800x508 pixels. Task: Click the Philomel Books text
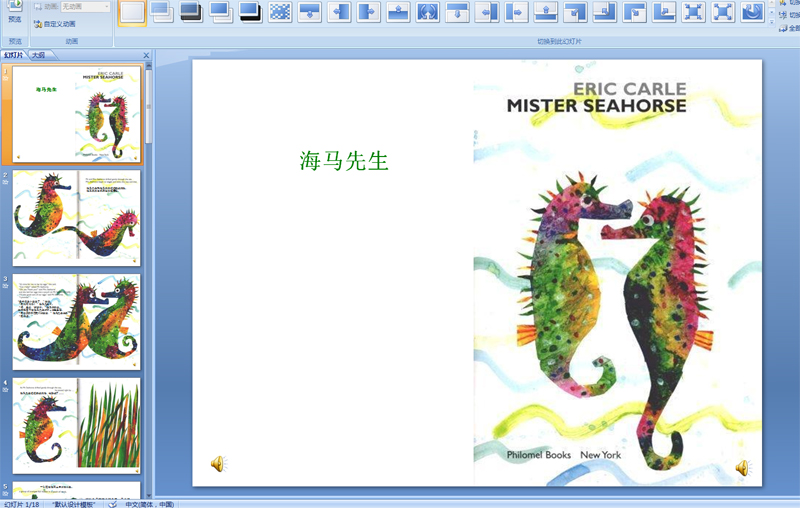(x=539, y=455)
